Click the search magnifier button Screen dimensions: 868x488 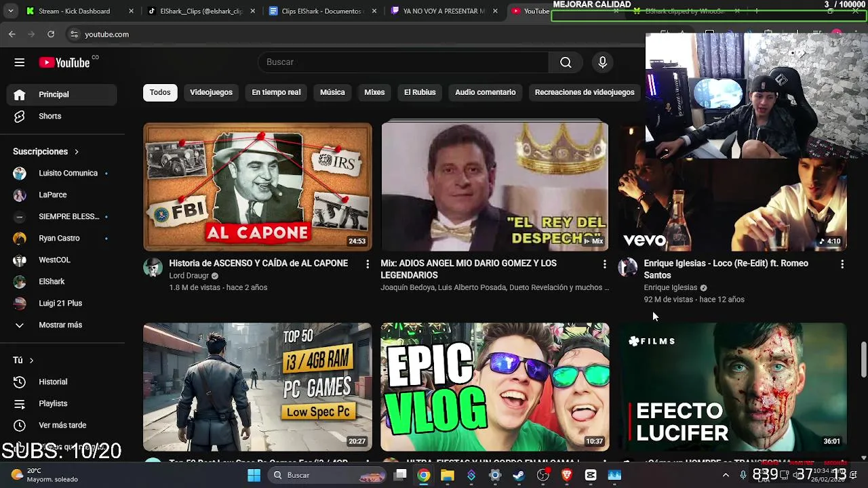566,62
